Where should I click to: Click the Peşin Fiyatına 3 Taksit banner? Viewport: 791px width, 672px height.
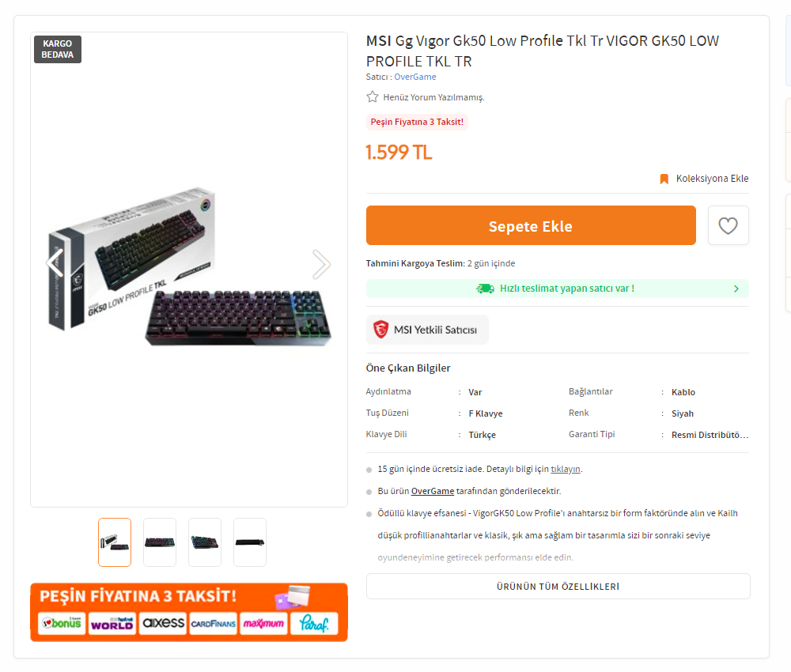189,612
